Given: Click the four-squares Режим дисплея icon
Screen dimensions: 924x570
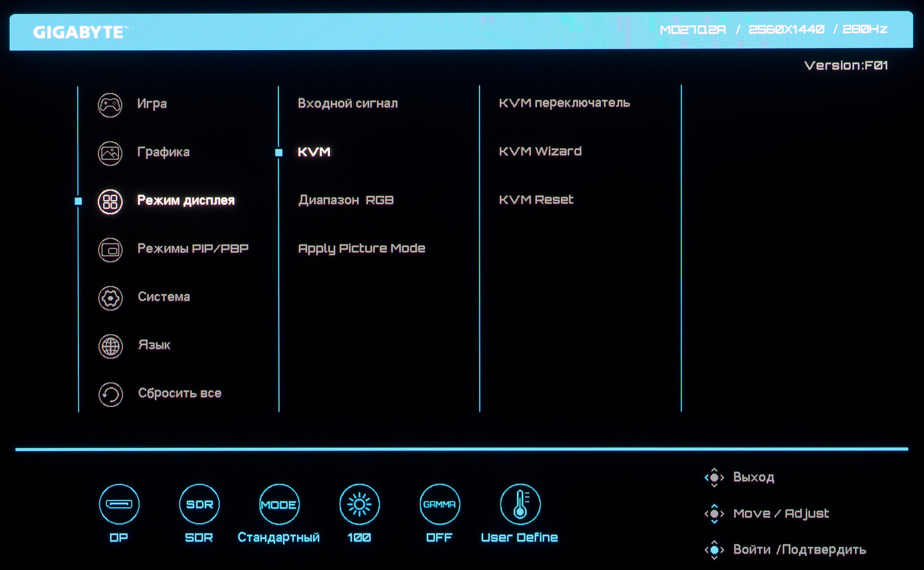Looking at the screenshot, I should click(x=110, y=202).
